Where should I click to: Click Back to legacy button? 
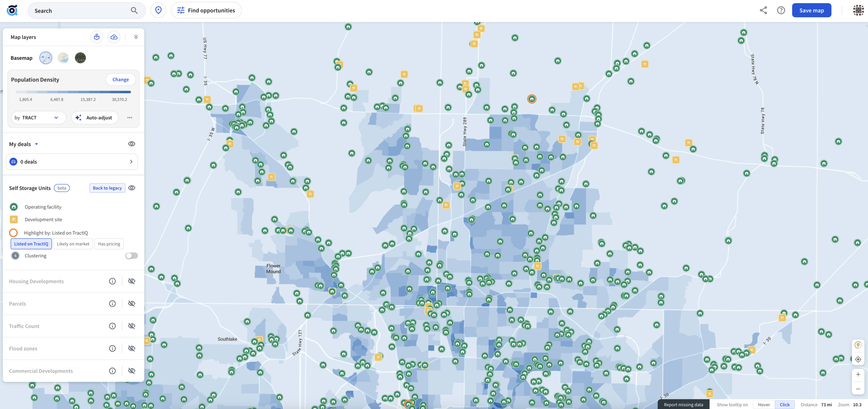(107, 188)
